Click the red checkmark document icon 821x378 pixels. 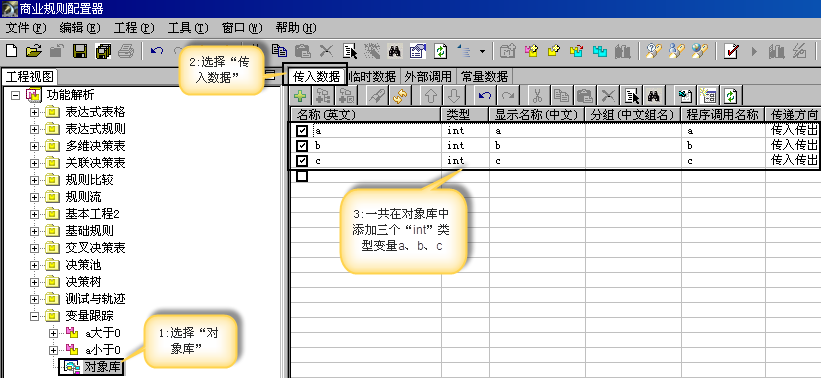click(x=731, y=51)
